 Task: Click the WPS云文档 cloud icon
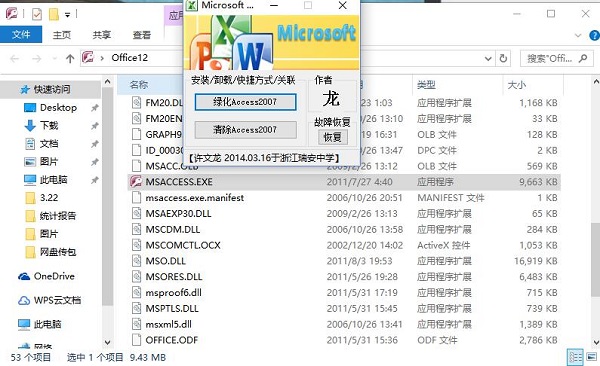(x=24, y=301)
